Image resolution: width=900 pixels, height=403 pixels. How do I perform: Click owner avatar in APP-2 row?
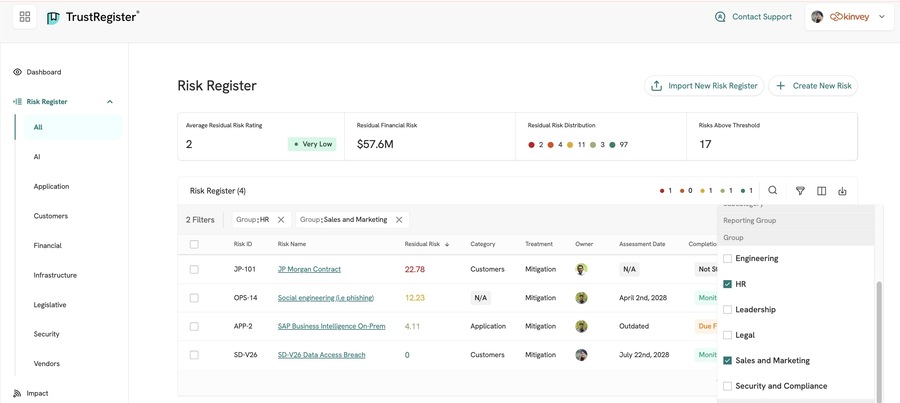[x=581, y=326]
